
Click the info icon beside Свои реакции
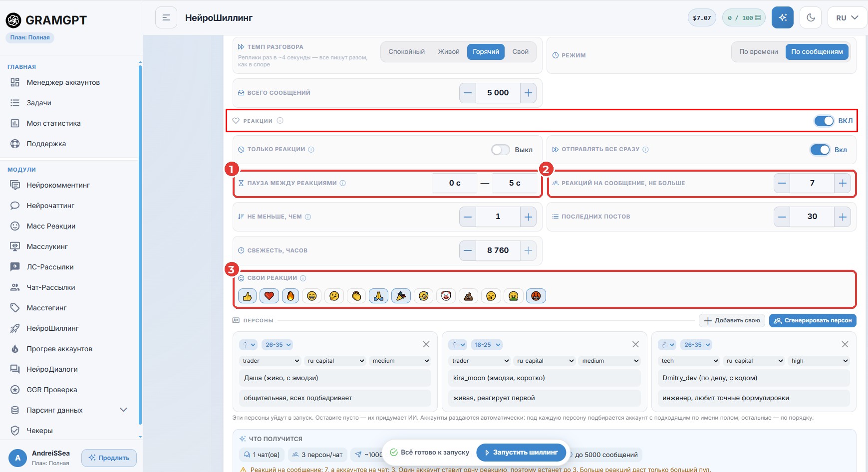coord(303,278)
